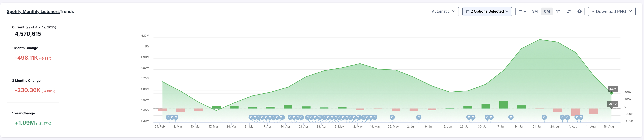Click the C+ marker near 12. May
Screen dimensions: 644x140
[359, 117]
